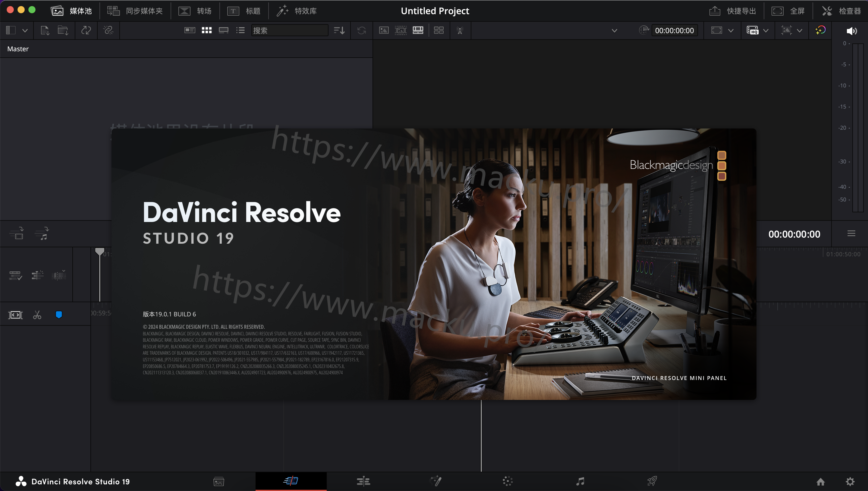Open the 同步媒体夹 sync bin
Viewport: 868px width, 491px height.
(135, 11)
